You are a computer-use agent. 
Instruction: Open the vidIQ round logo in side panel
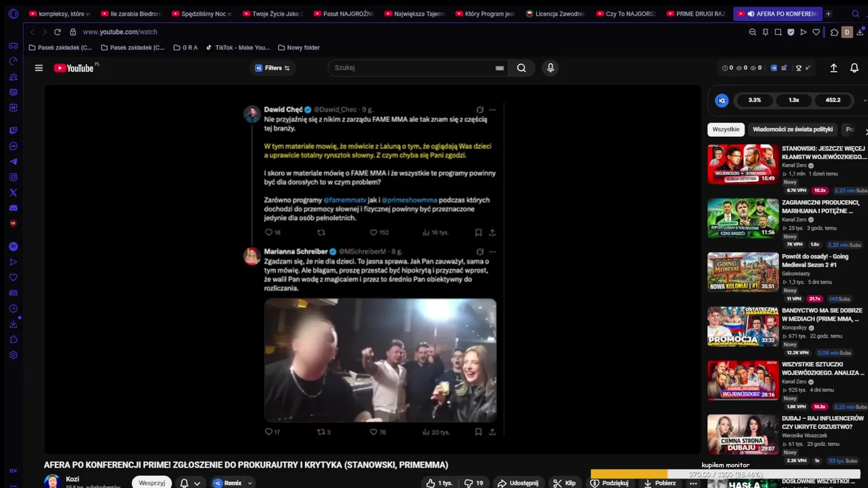tap(722, 100)
